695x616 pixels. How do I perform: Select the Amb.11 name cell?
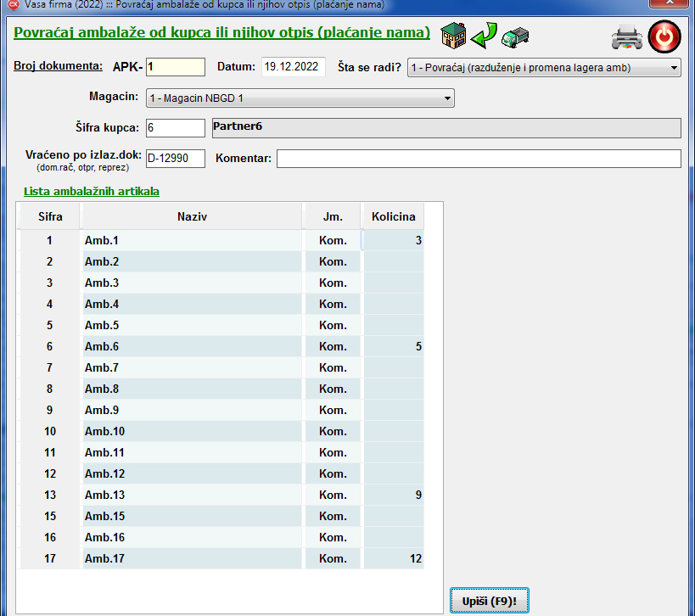pyautogui.click(x=192, y=453)
